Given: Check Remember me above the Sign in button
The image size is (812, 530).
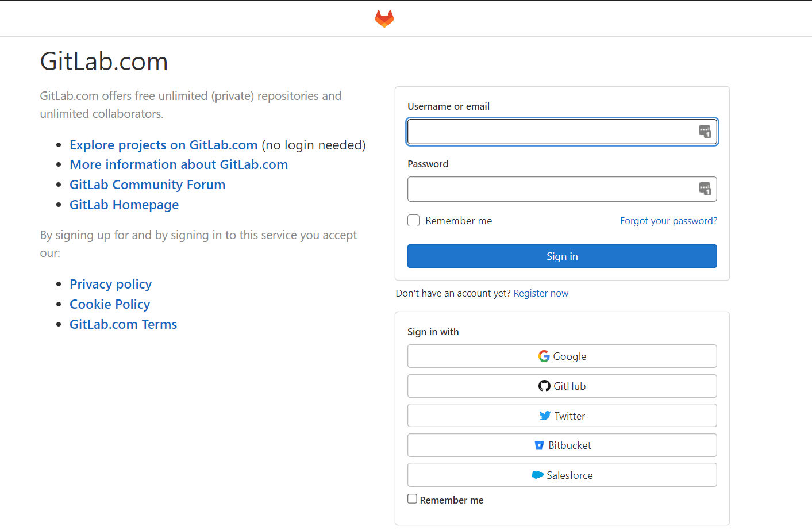Looking at the screenshot, I should pyautogui.click(x=414, y=221).
